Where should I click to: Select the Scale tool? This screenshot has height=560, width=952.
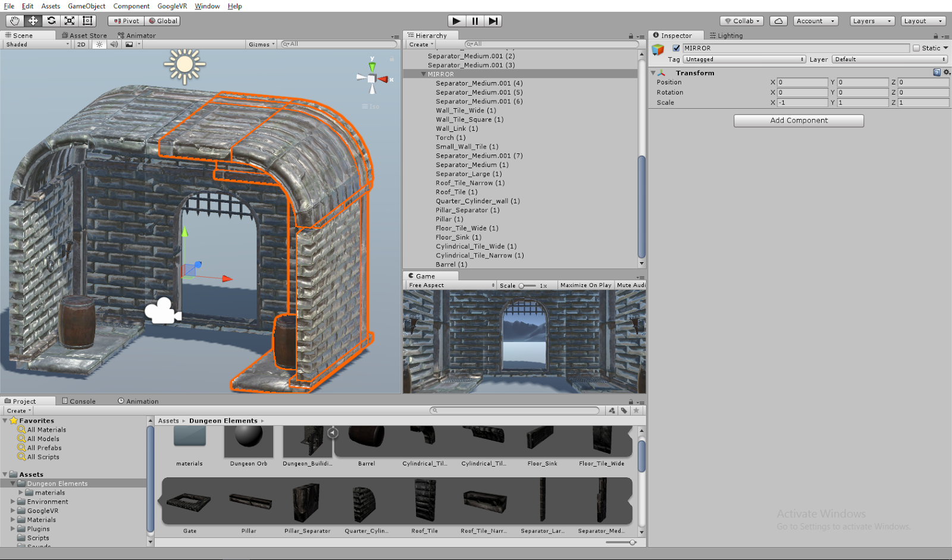[x=70, y=21]
